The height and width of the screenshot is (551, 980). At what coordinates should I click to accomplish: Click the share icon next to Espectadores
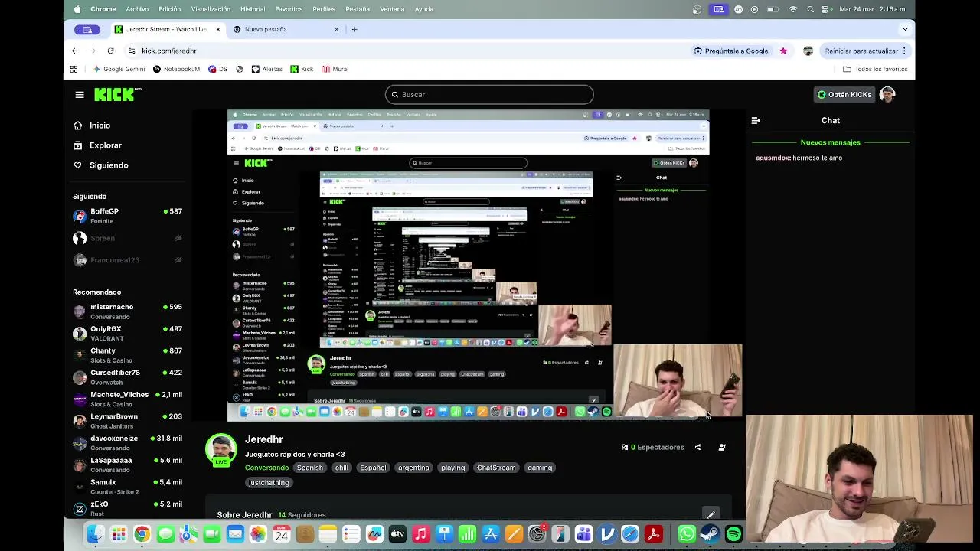[698, 447]
